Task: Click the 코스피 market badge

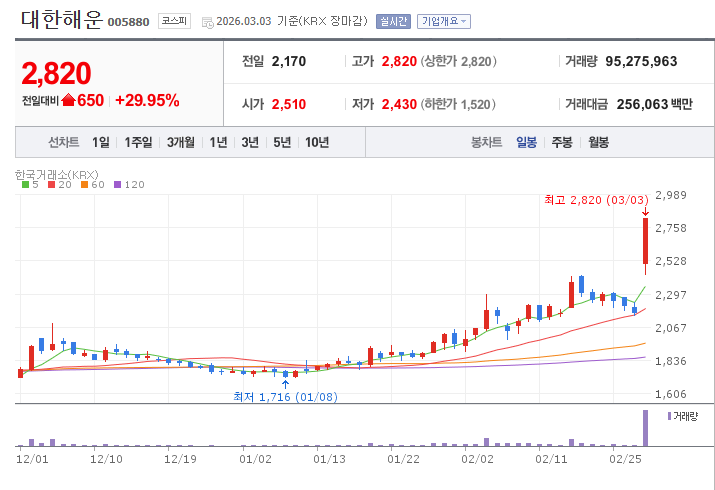Action: click(x=174, y=21)
